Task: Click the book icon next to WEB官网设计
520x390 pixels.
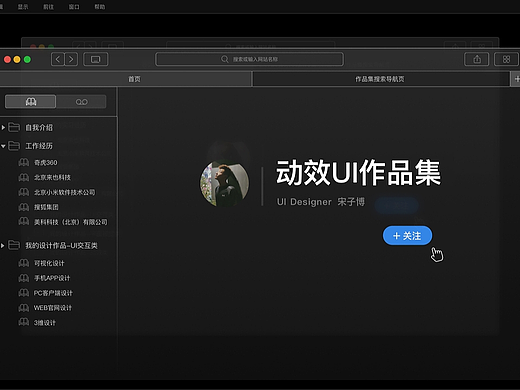Action: tap(24, 308)
